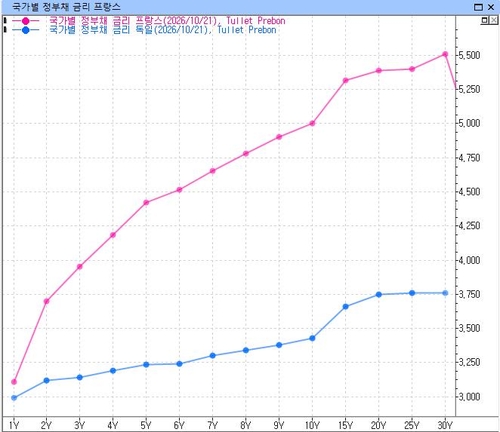
Task: Select Germany curve point at 30Y
Action: pyautogui.click(x=445, y=293)
